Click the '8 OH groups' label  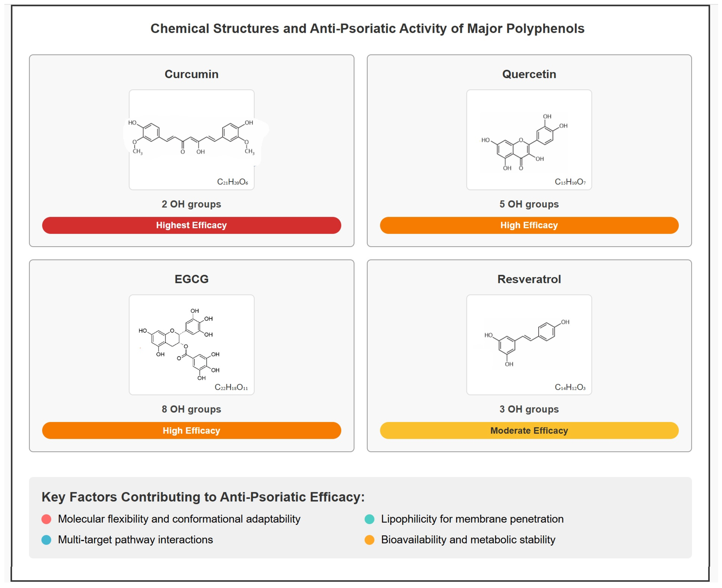[191, 409]
